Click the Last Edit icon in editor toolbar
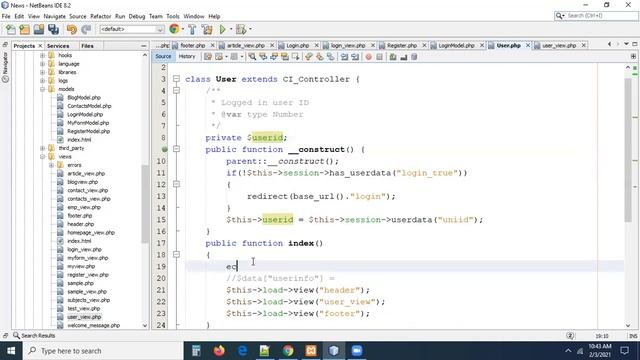This screenshot has width=640, height=360. [x=208, y=57]
